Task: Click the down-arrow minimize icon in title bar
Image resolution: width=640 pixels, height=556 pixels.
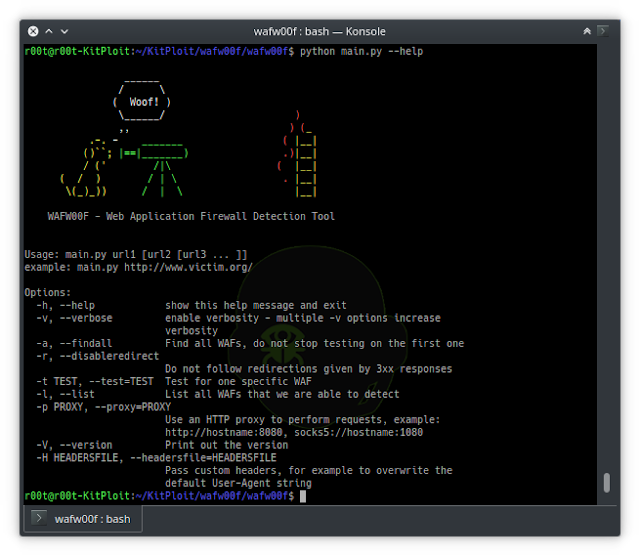Action: pos(64,31)
